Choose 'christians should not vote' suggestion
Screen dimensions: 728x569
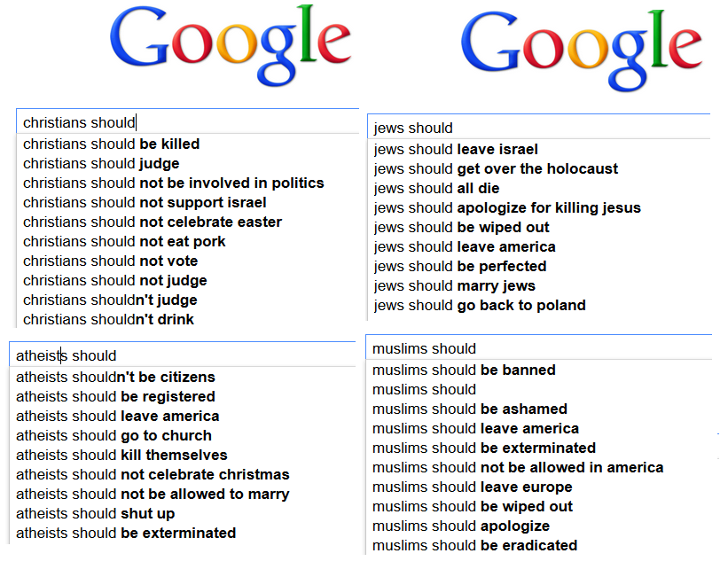pyautogui.click(x=111, y=261)
